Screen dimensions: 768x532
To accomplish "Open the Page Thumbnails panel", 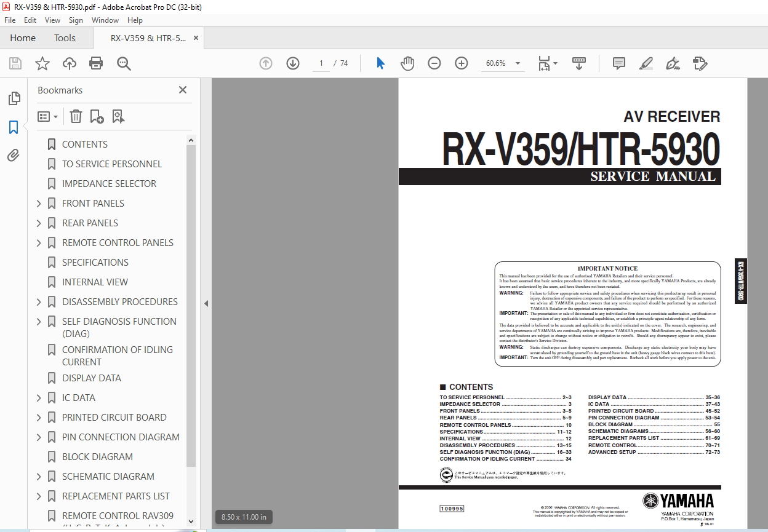I will click(14, 98).
